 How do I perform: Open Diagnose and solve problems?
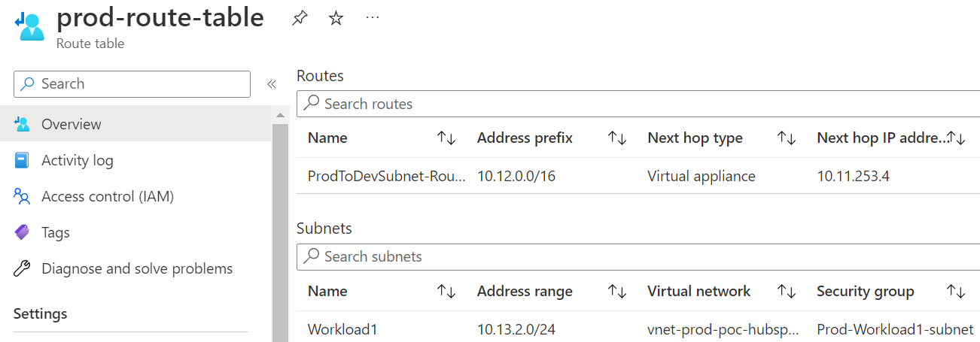(137, 268)
